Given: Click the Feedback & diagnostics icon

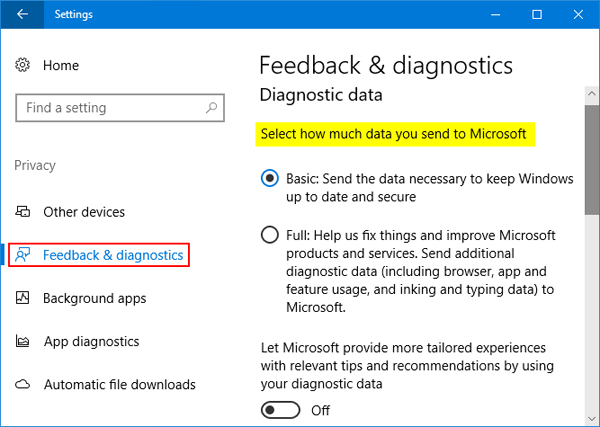Looking at the screenshot, I should click(23, 255).
